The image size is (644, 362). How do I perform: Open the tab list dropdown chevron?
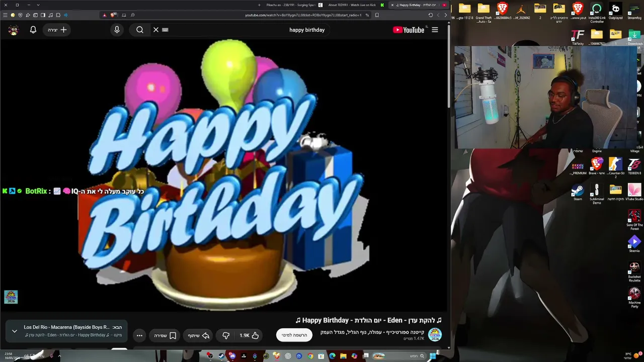(38, 5)
